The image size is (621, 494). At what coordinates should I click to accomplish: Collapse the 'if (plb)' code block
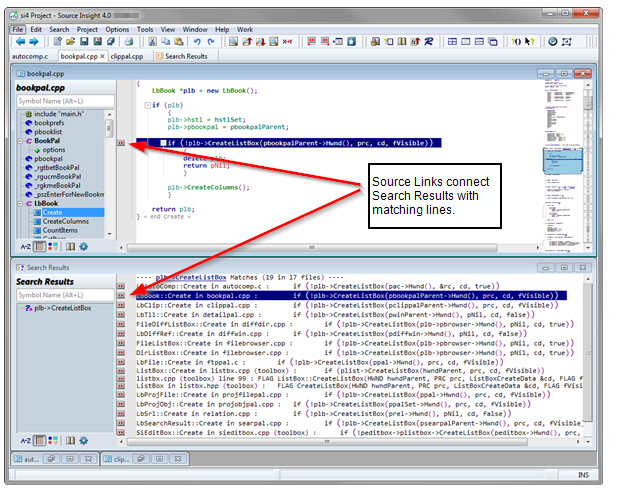pos(147,105)
